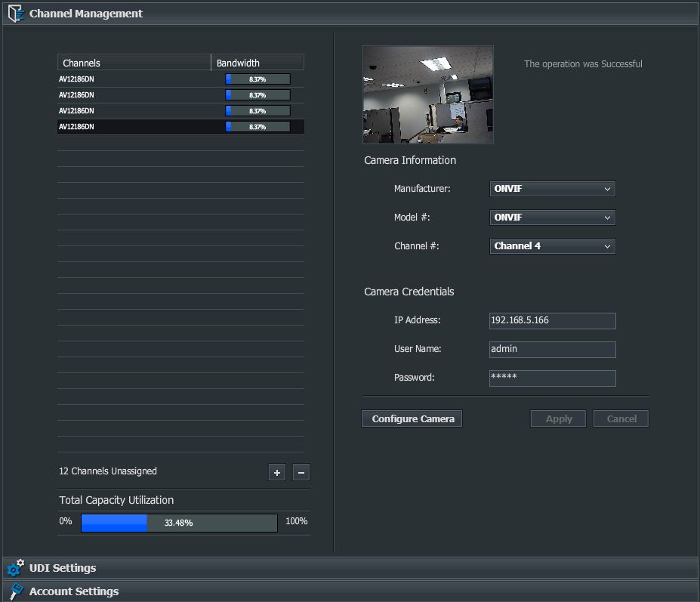Viewport: 700px width, 602px height.
Task: Click the Configure Camera button
Action: (x=412, y=418)
